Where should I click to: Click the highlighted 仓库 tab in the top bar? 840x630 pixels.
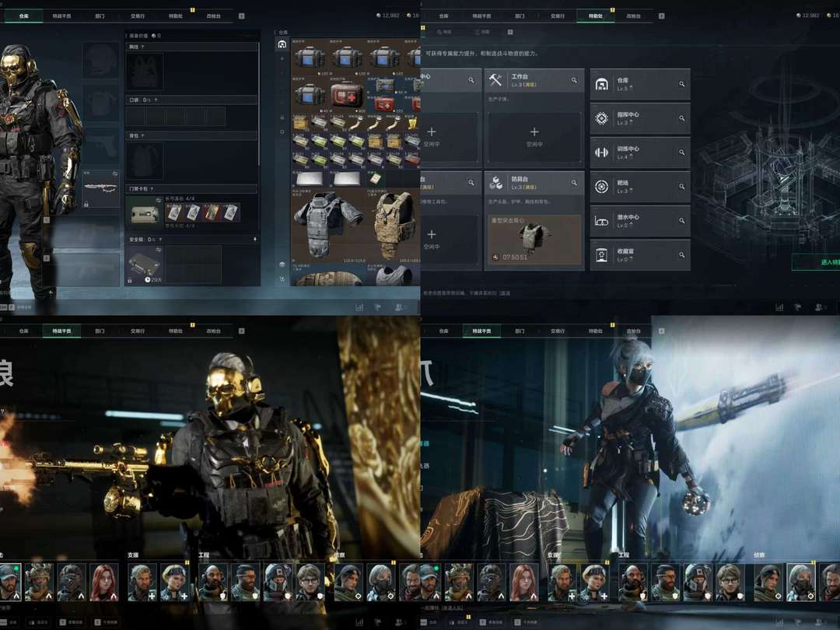(x=23, y=16)
